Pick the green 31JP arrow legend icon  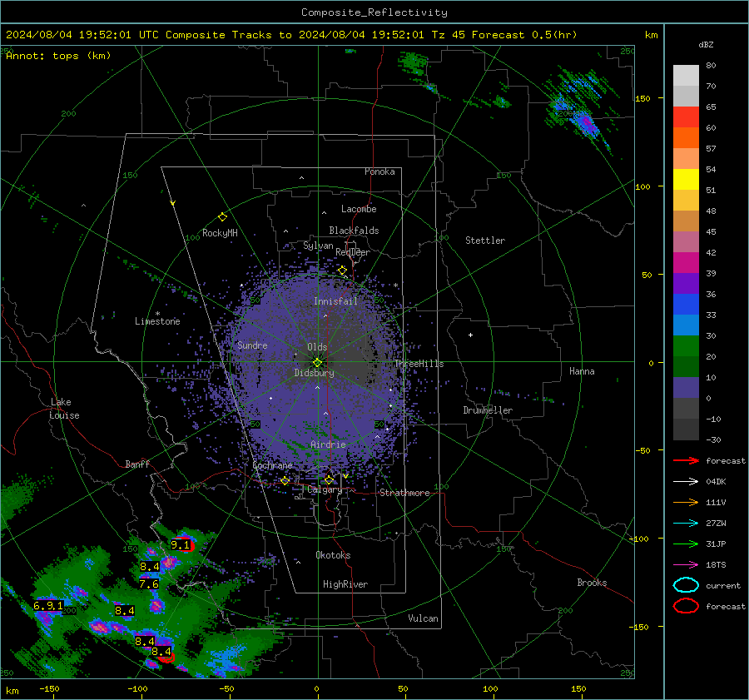[x=686, y=544]
